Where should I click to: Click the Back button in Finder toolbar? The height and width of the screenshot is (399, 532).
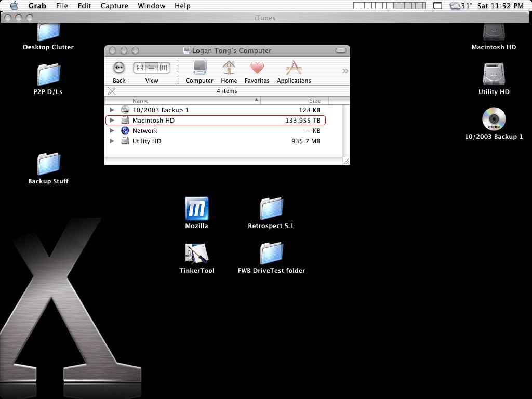(x=119, y=68)
